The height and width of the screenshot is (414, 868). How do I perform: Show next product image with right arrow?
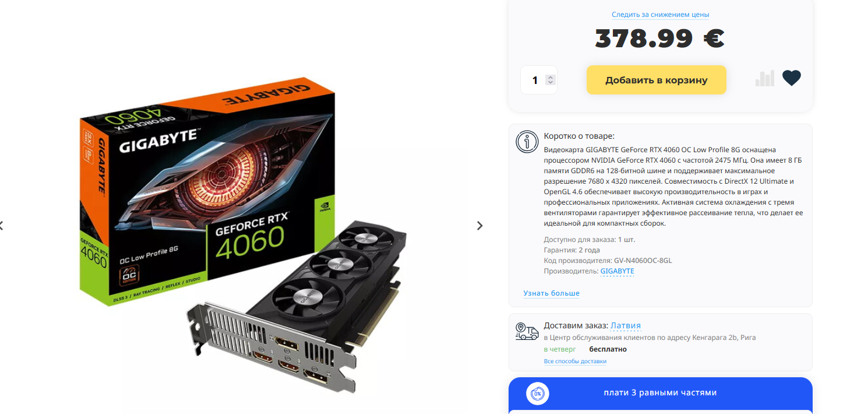click(x=480, y=226)
